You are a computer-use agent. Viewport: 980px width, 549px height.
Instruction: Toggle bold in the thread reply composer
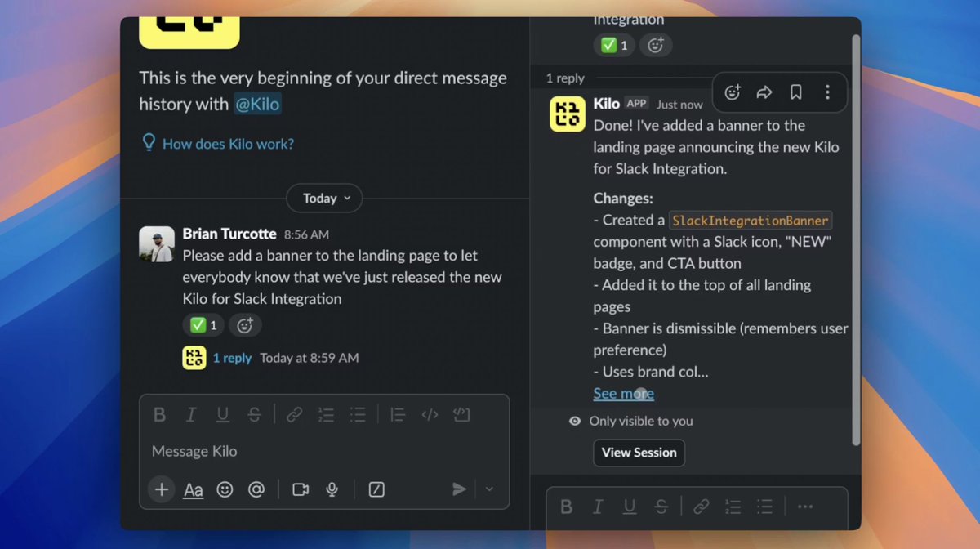[x=566, y=507]
